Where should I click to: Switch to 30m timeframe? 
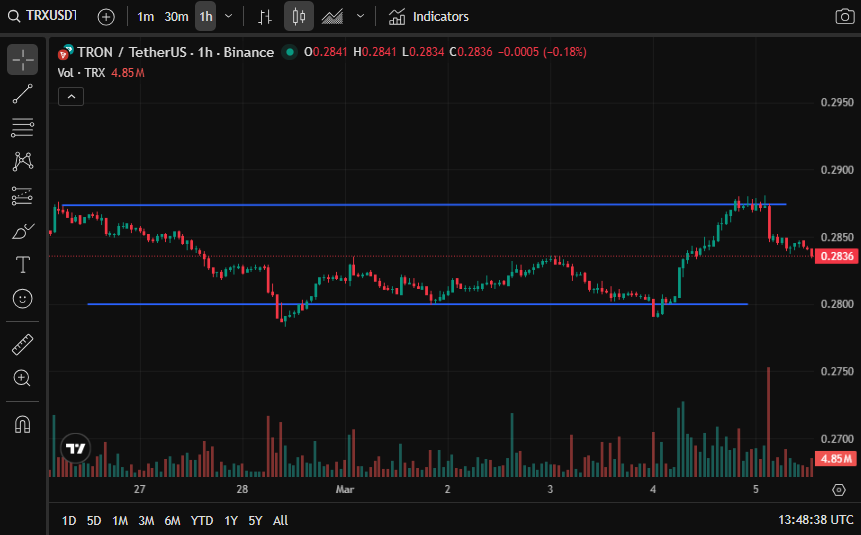point(176,16)
